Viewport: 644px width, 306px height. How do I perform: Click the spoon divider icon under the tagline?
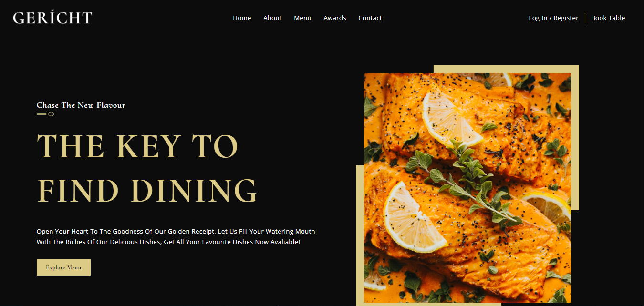45,114
